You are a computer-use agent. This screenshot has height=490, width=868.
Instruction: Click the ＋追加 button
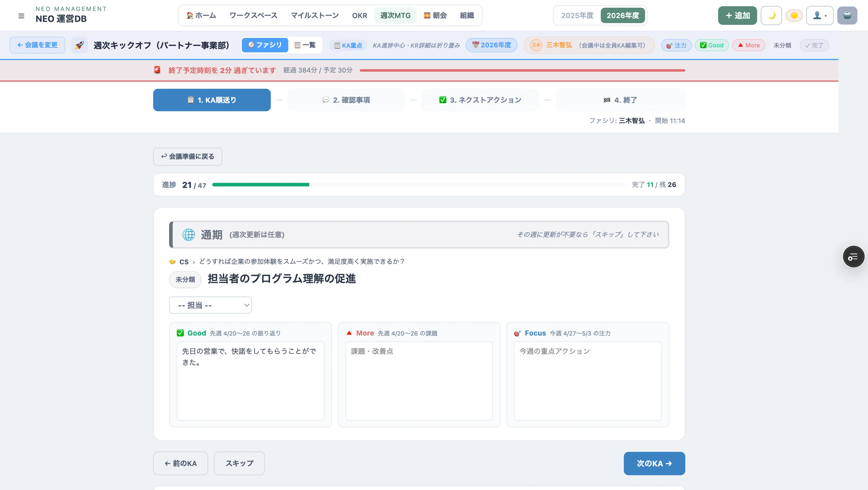tap(737, 15)
